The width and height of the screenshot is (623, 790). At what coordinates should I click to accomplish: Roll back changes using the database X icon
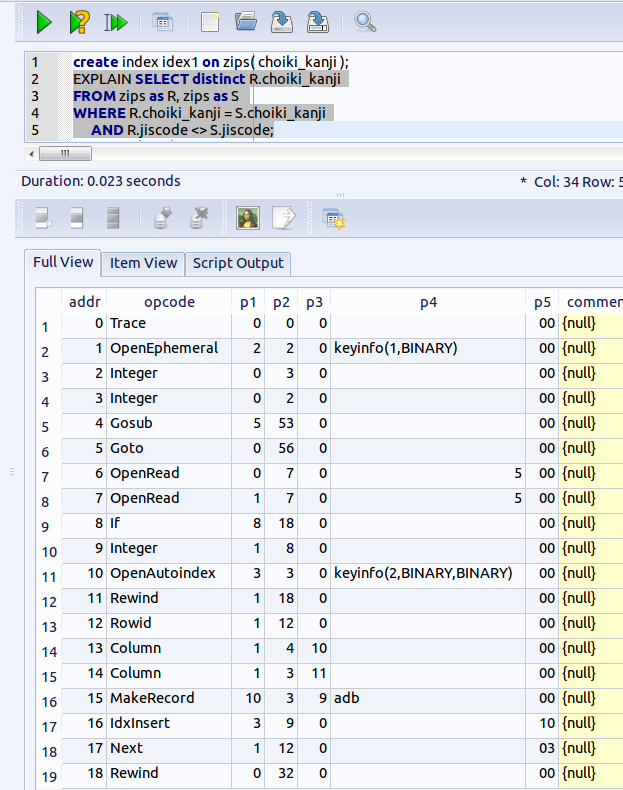(x=198, y=219)
